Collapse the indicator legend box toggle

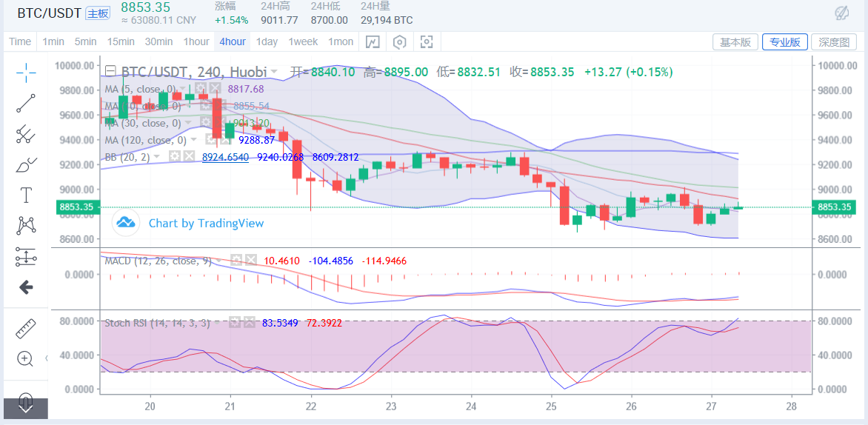pos(110,71)
